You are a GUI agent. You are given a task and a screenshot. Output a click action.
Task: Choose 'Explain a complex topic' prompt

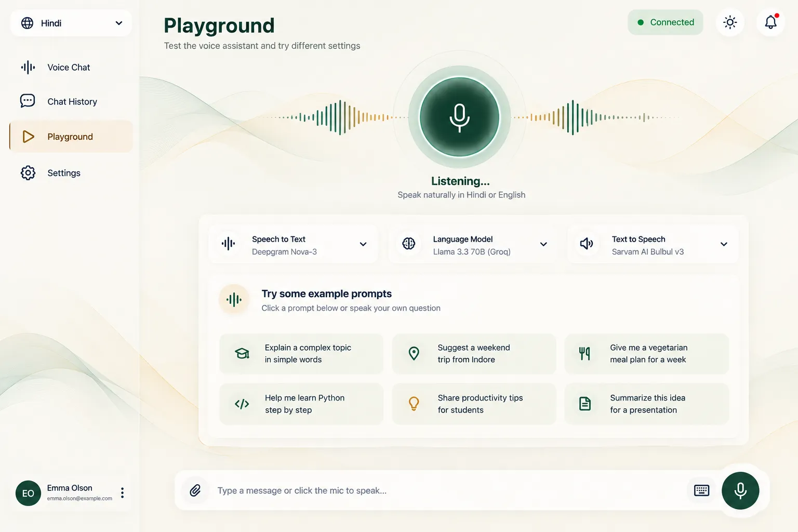(x=301, y=354)
